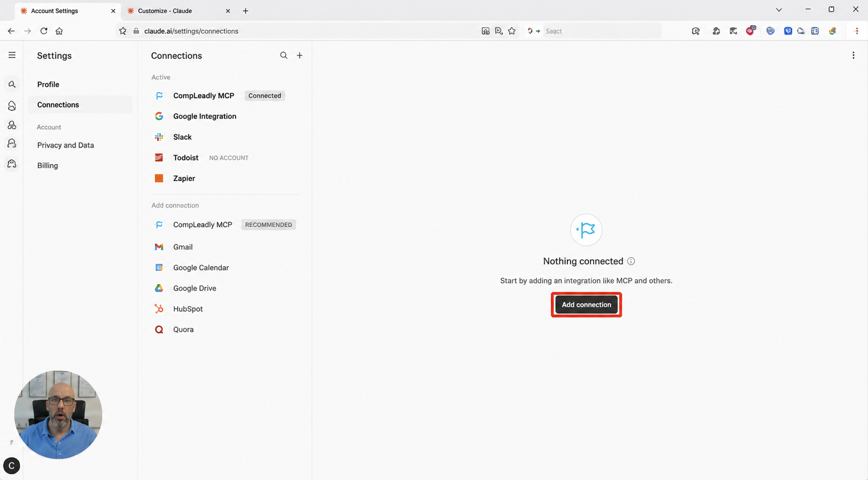Open the three-dot options menu in main panel

853,55
